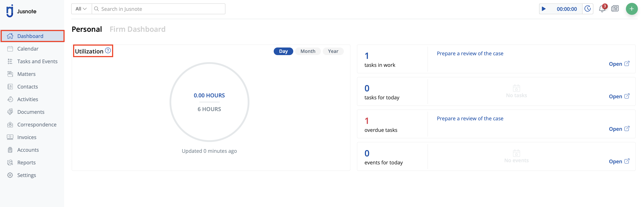This screenshot has width=644, height=207.
Task: Open Invoices in the sidebar
Action: coord(32,137)
